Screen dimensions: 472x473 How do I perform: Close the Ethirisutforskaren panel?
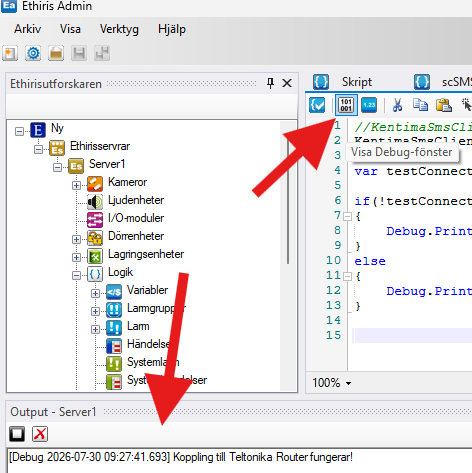pyautogui.click(x=287, y=83)
